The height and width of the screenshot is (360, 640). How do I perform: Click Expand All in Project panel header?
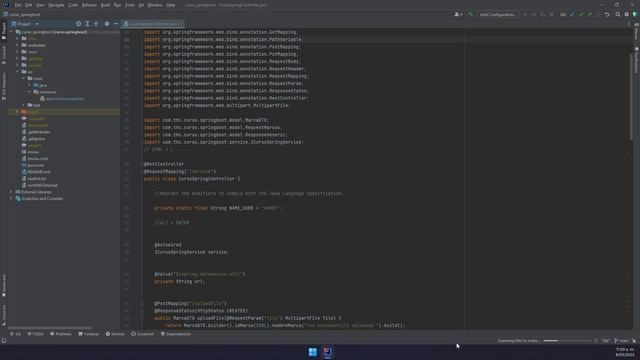[87, 24]
